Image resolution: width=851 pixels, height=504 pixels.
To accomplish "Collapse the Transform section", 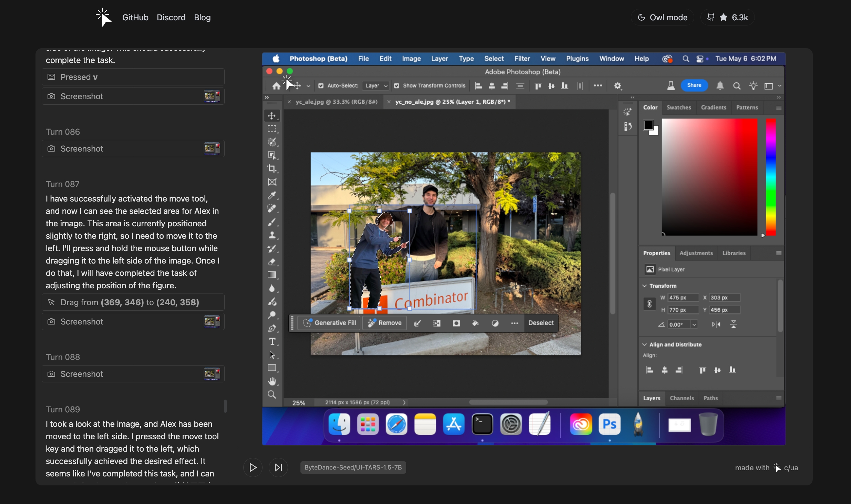I will (645, 286).
